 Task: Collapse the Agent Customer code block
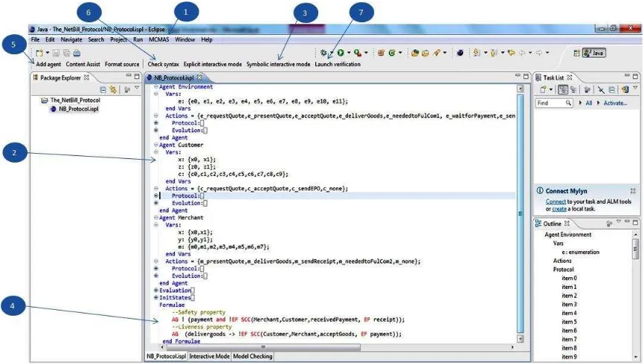coord(156,145)
